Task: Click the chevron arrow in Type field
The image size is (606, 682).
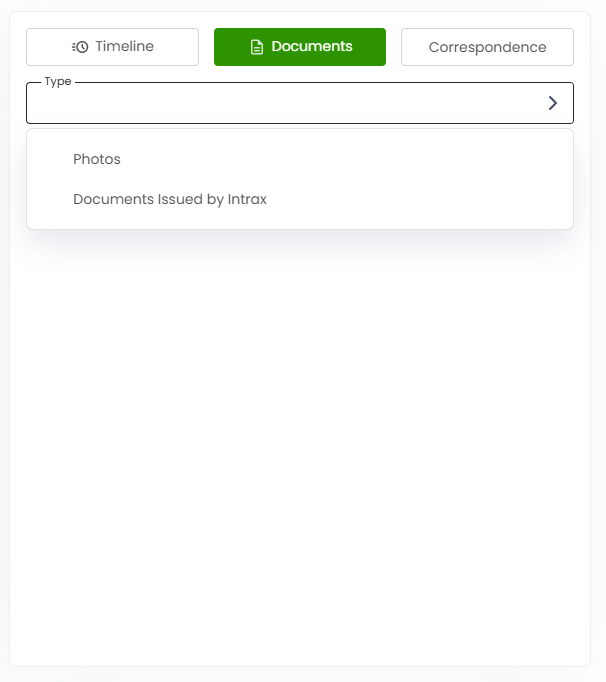Action: coord(552,103)
